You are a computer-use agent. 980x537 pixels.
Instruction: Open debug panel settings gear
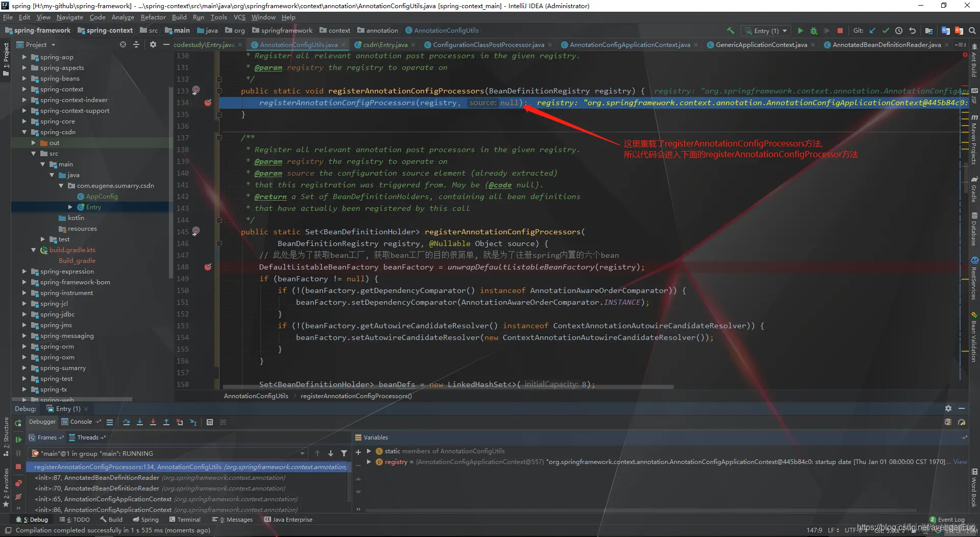[x=948, y=408]
